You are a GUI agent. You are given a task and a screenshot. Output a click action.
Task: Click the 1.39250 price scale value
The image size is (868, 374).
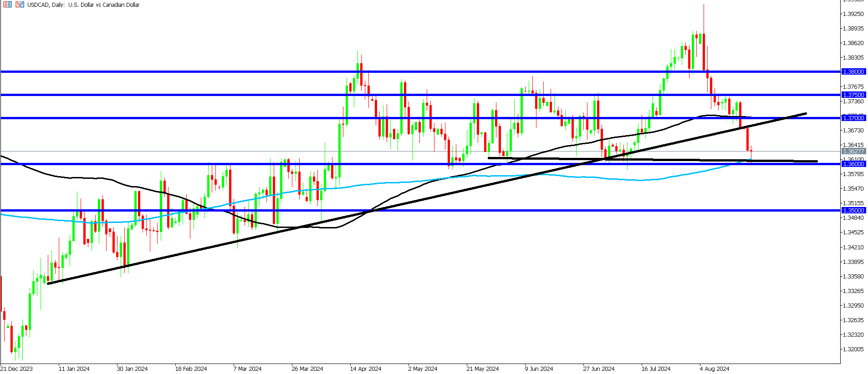point(853,14)
